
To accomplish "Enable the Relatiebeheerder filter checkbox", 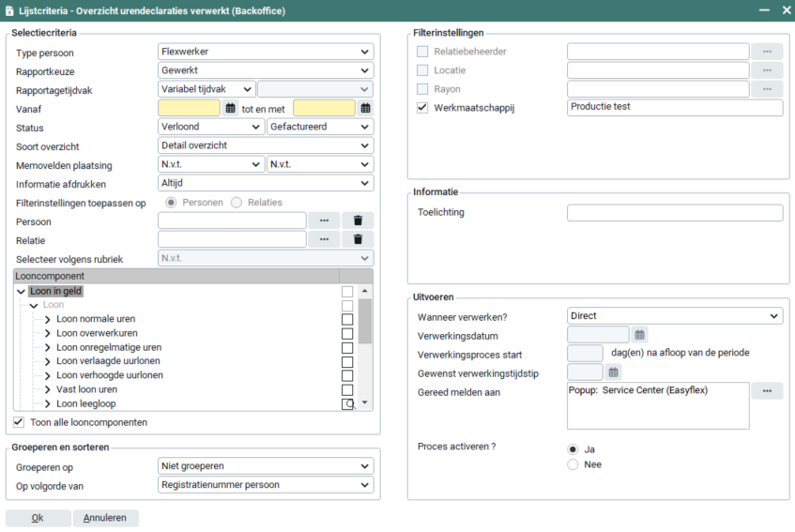I will 422,52.
